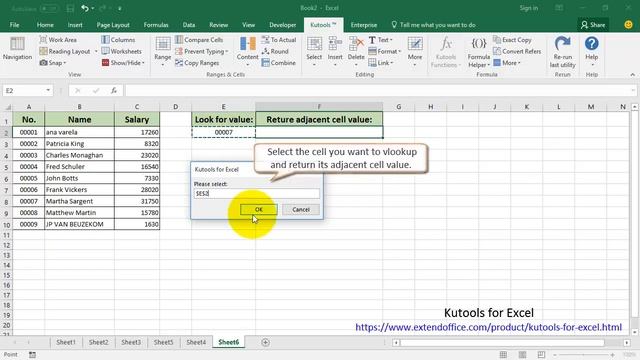The image size is (640, 360).
Task: Launch Compare Cells
Action: click(199, 40)
